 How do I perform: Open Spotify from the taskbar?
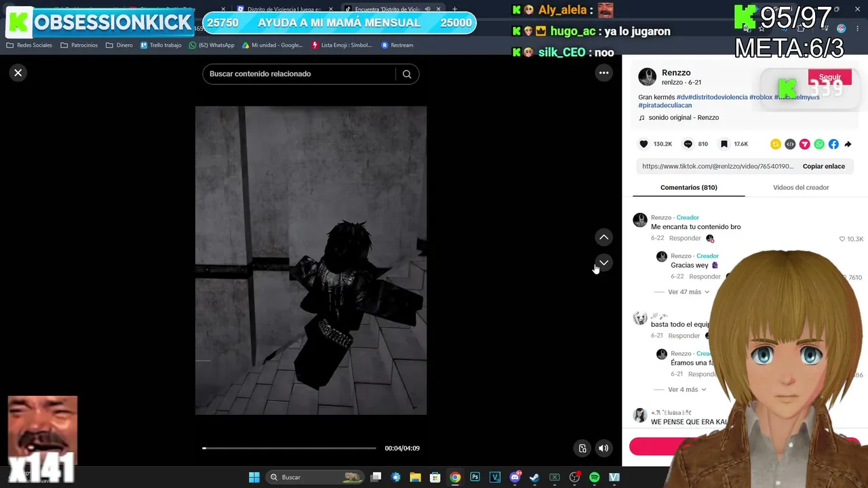click(594, 477)
